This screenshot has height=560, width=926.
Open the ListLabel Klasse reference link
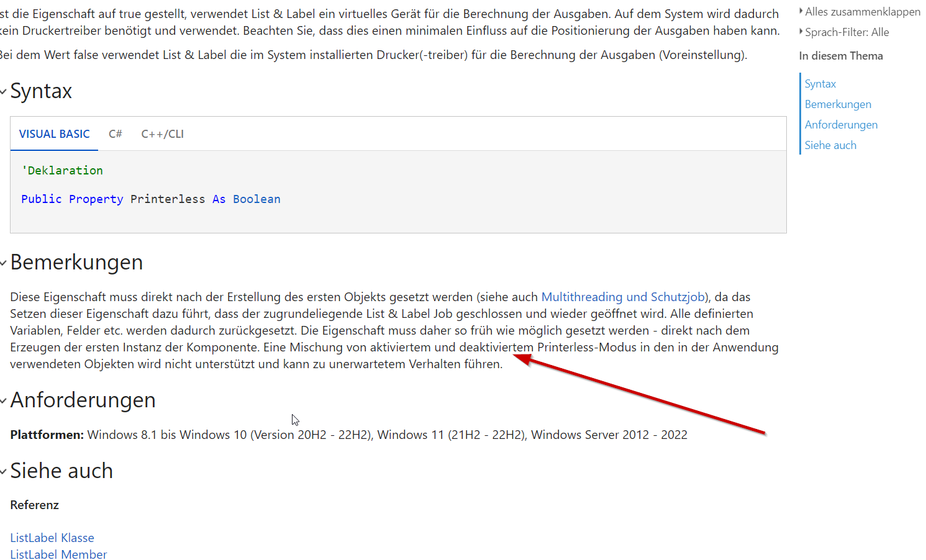(52, 538)
